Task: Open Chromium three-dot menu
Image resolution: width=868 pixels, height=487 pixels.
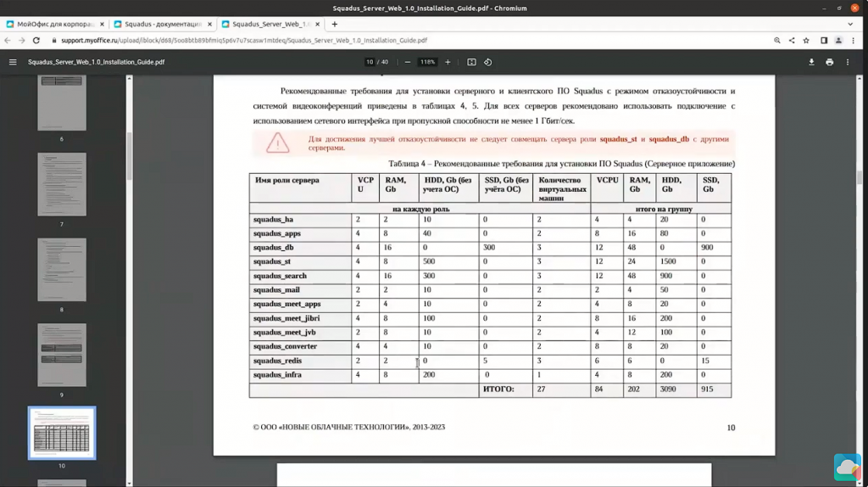Action: (x=853, y=41)
